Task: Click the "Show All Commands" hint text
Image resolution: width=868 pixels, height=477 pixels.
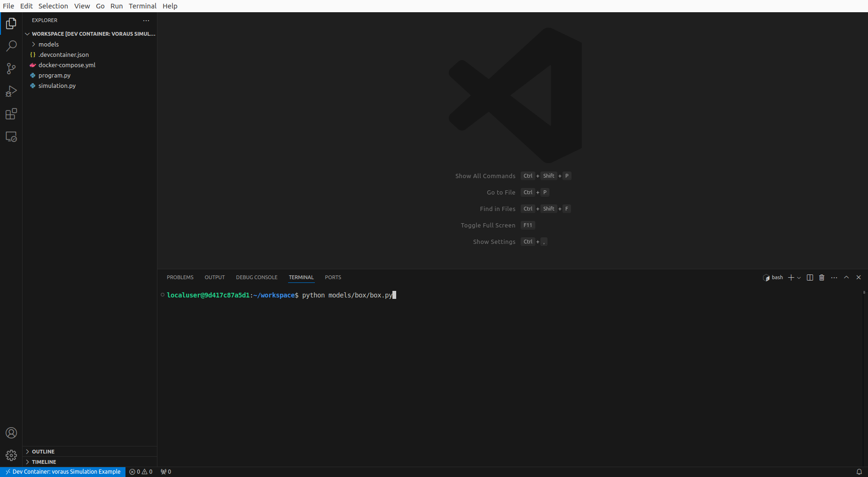Action: click(x=485, y=176)
